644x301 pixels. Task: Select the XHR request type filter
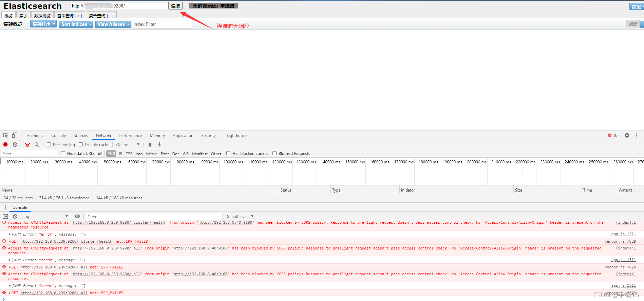pyautogui.click(x=111, y=154)
